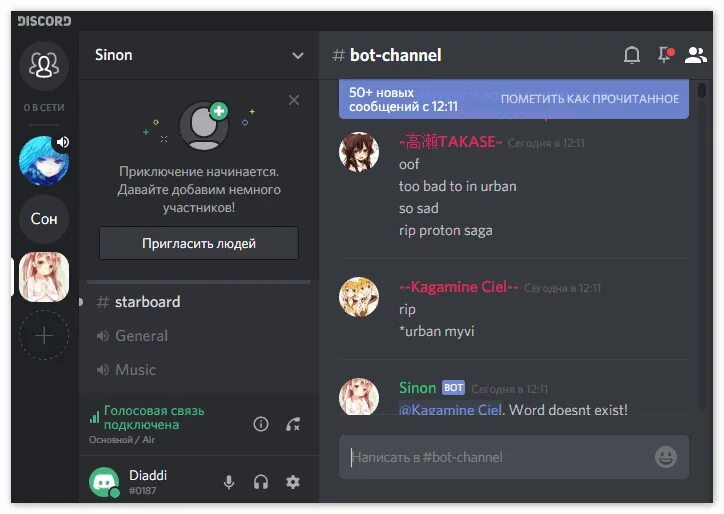Open the emoji picker
724x514 pixels.
tap(665, 457)
